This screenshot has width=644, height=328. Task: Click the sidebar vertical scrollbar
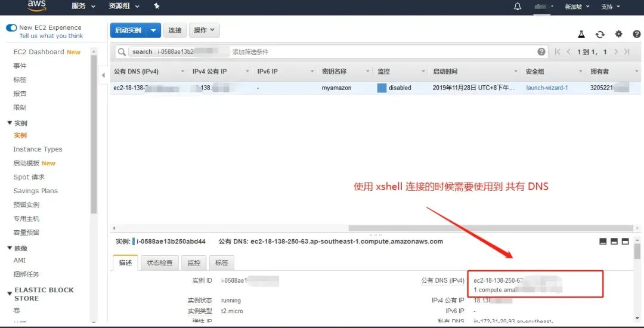(x=94, y=134)
